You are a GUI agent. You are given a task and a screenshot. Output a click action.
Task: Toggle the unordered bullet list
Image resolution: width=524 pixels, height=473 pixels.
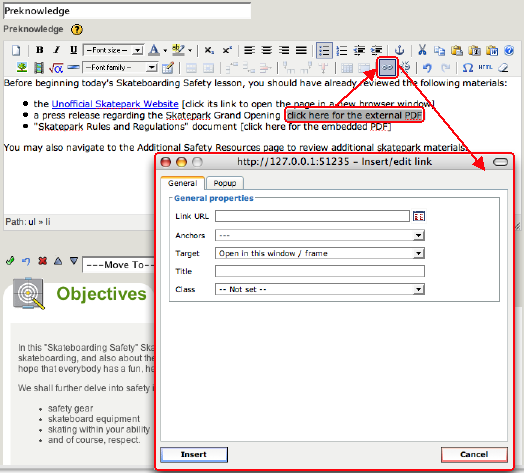(324, 50)
